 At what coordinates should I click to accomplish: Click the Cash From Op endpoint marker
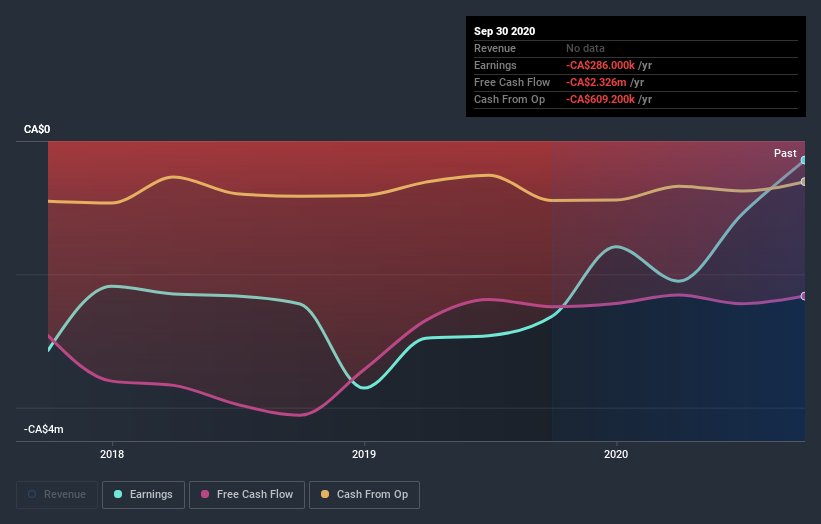point(804,182)
